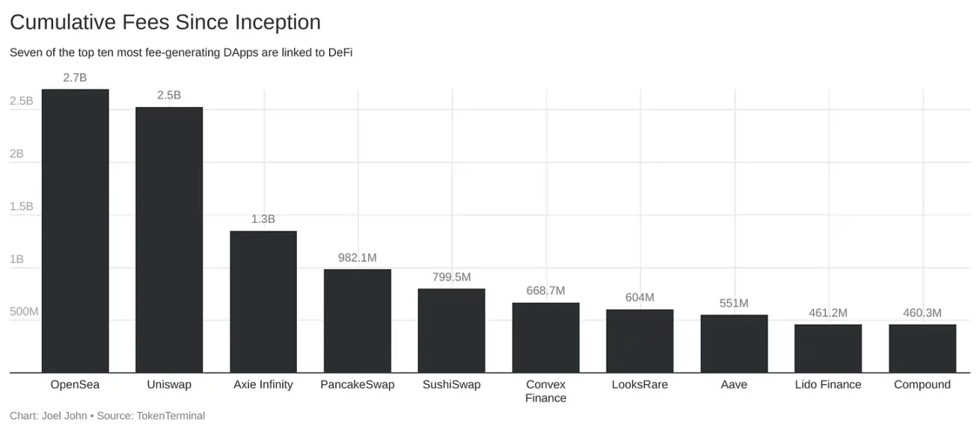This screenshot has width=980, height=432.
Task: Click the 460.3M value label
Action: pyautogui.click(x=922, y=313)
